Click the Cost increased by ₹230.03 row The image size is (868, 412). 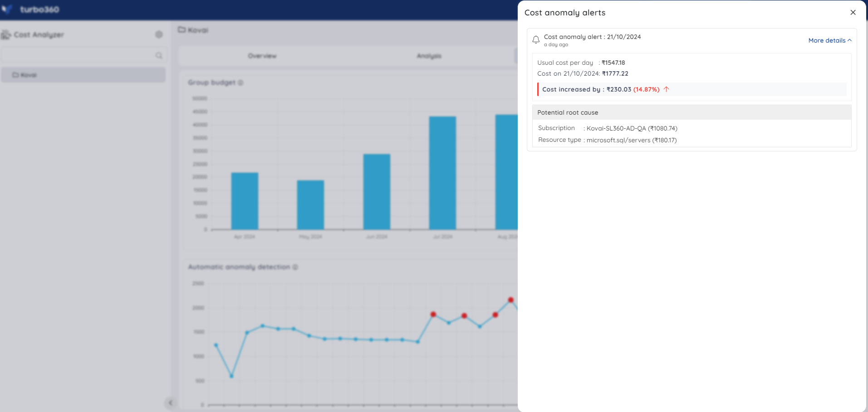click(691, 89)
